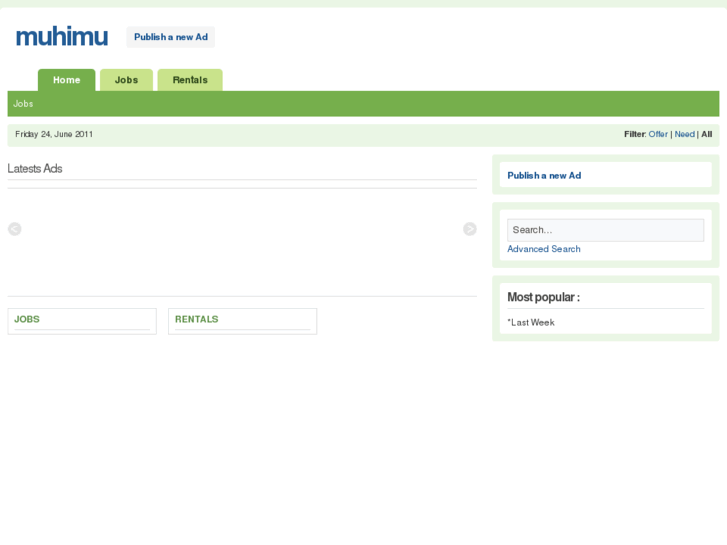Show All ads in the filter
Screen dimensions: 727x545
[707, 134]
